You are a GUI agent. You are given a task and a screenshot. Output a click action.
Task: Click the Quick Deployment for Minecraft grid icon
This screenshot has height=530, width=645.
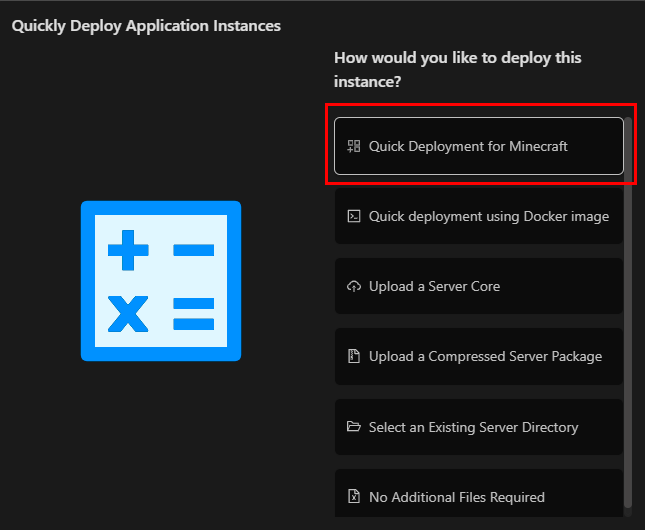353,146
